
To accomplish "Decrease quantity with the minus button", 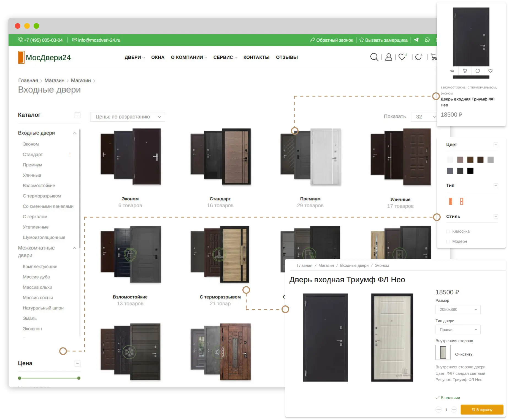I will pos(438,410).
